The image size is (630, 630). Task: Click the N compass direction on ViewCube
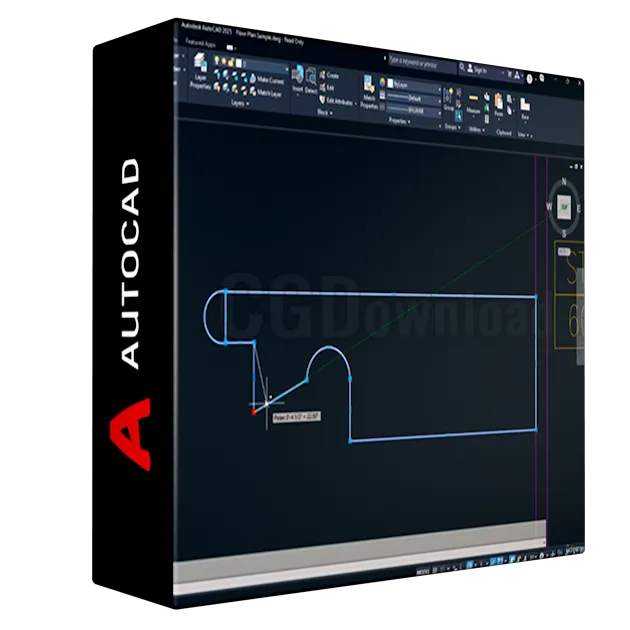564,182
